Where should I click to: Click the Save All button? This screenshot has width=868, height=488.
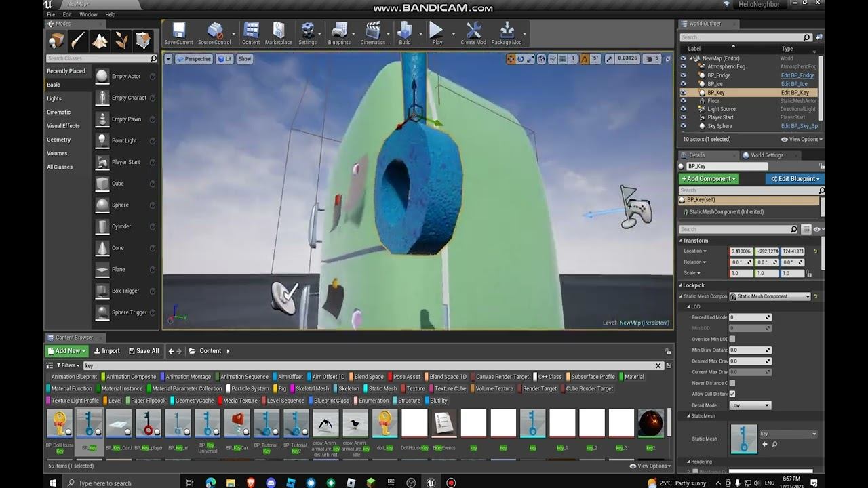[x=144, y=351]
